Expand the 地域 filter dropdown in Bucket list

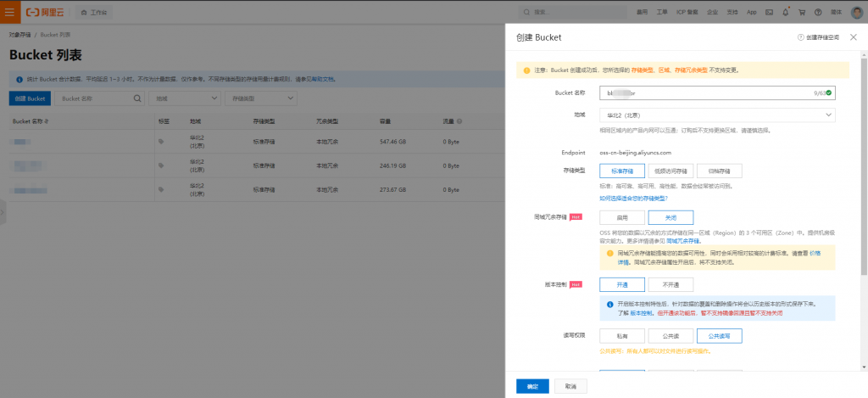pos(184,98)
